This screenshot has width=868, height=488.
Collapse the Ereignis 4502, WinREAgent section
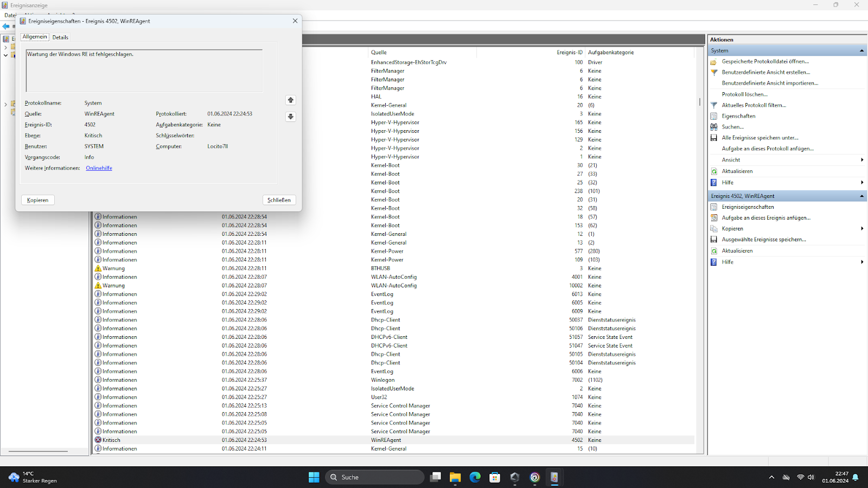pyautogui.click(x=861, y=196)
